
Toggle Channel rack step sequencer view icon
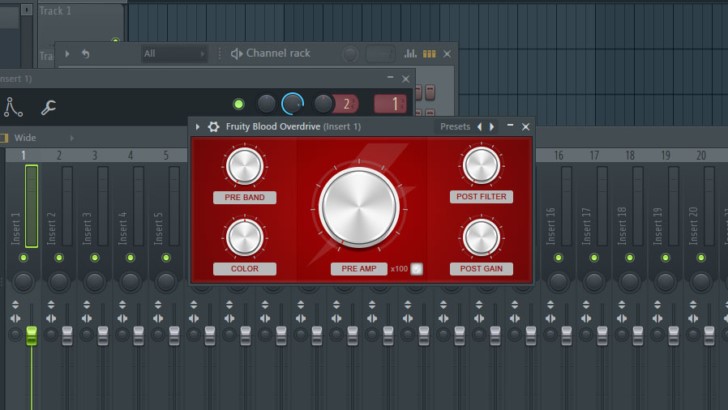(429, 54)
